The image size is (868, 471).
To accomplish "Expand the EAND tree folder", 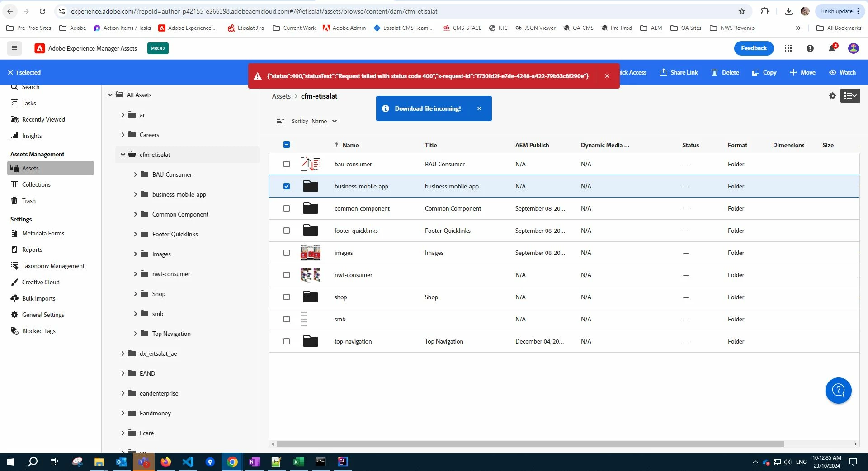I will pyautogui.click(x=123, y=373).
